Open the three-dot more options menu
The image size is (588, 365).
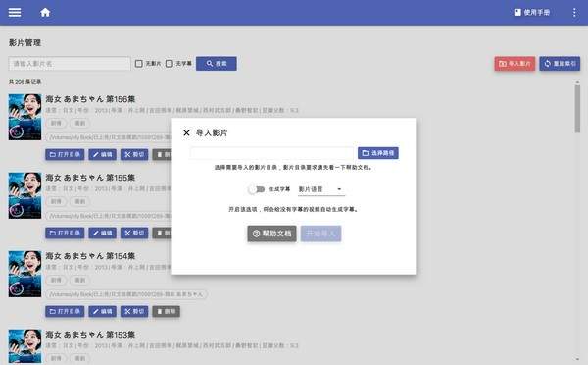(574, 13)
